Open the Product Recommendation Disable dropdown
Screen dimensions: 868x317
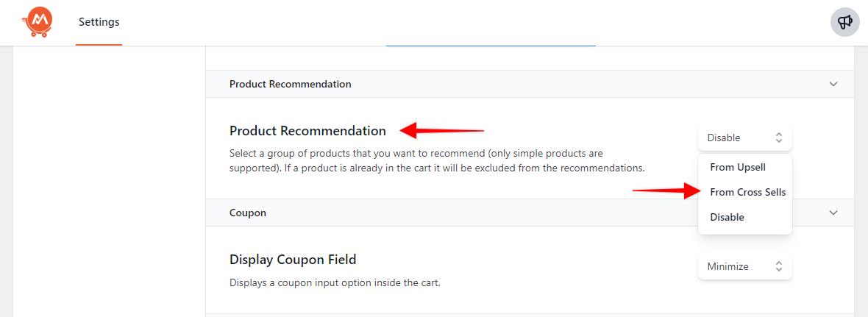pyautogui.click(x=744, y=138)
